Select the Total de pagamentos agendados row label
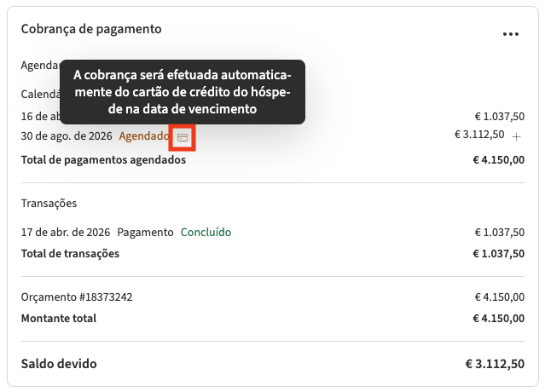This screenshot has height=392, width=545. click(x=103, y=159)
